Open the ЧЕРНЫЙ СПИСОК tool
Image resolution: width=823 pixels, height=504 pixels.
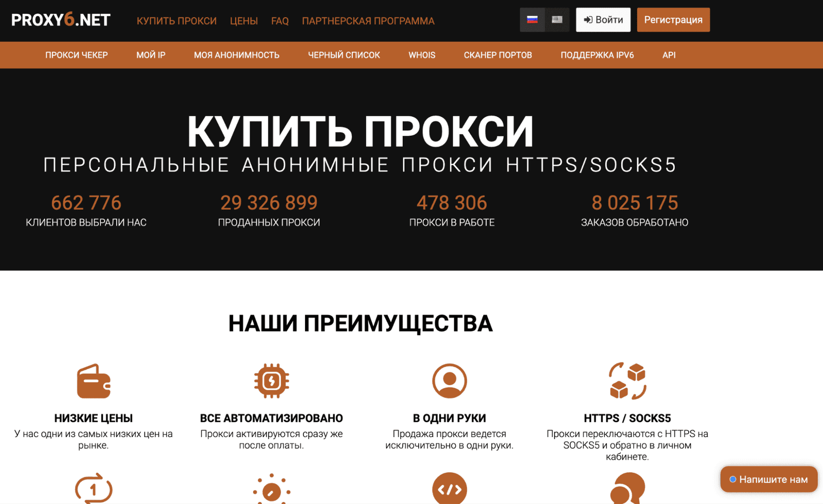344,55
